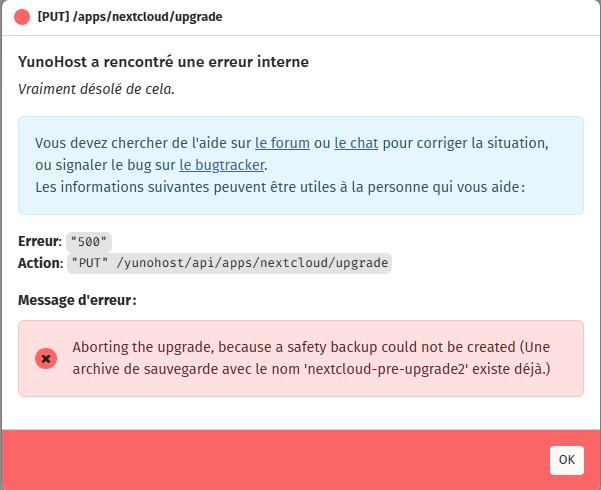Screen dimensions: 601x490
Task: Open the 'le chat' support link
Action: click(x=355, y=143)
